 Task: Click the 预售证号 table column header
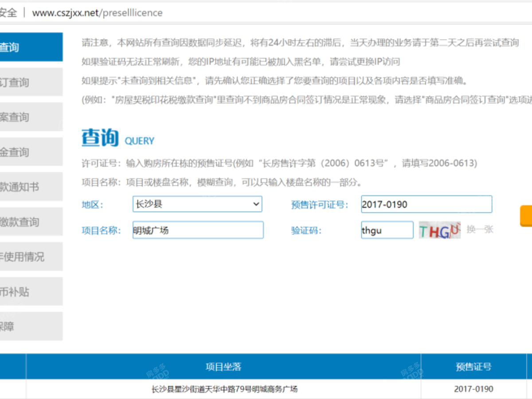(x=473, y=367)
